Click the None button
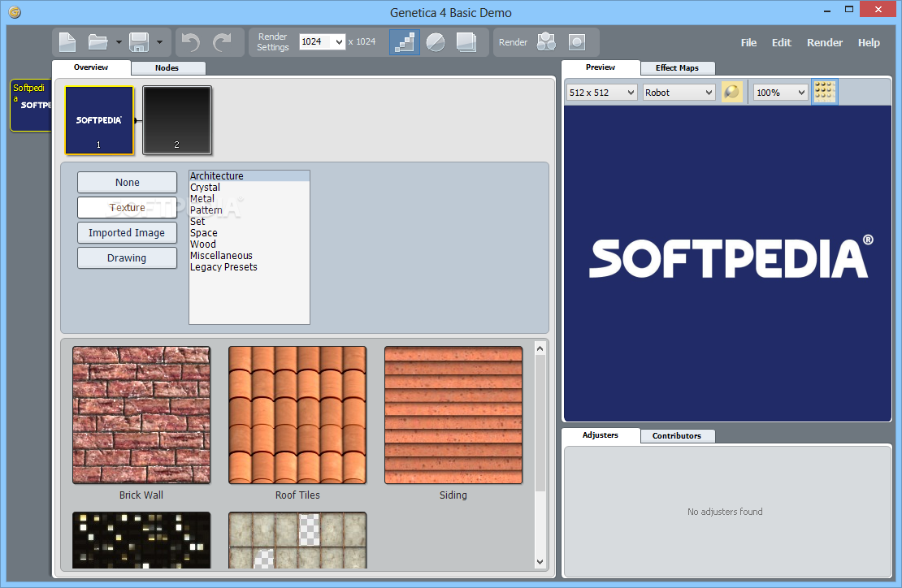902x588 pixels. coord(127,182)
